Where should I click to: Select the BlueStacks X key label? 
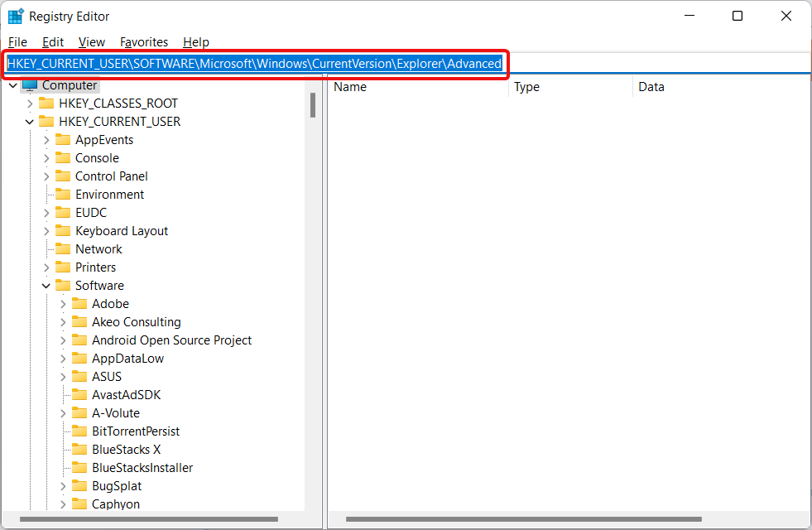tap(127, 449)
